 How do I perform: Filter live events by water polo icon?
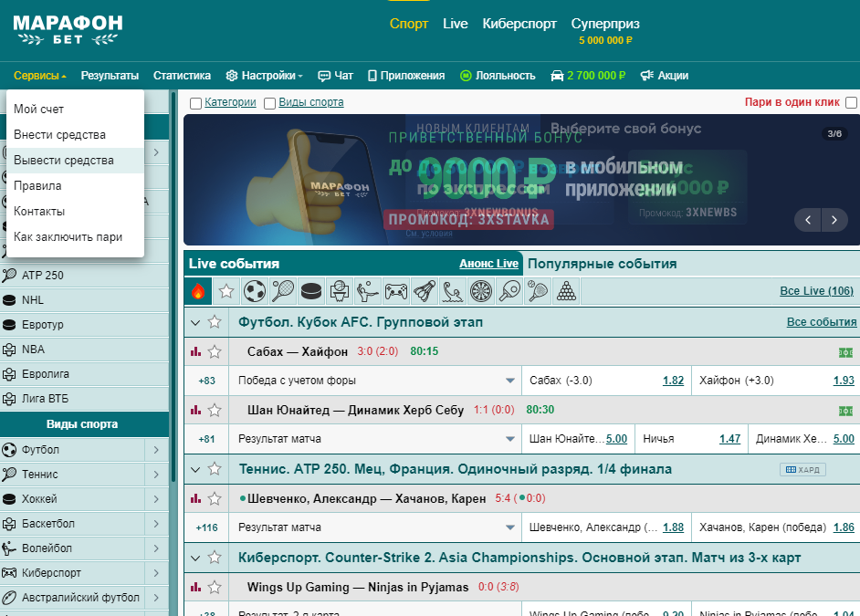pos(453,291)
